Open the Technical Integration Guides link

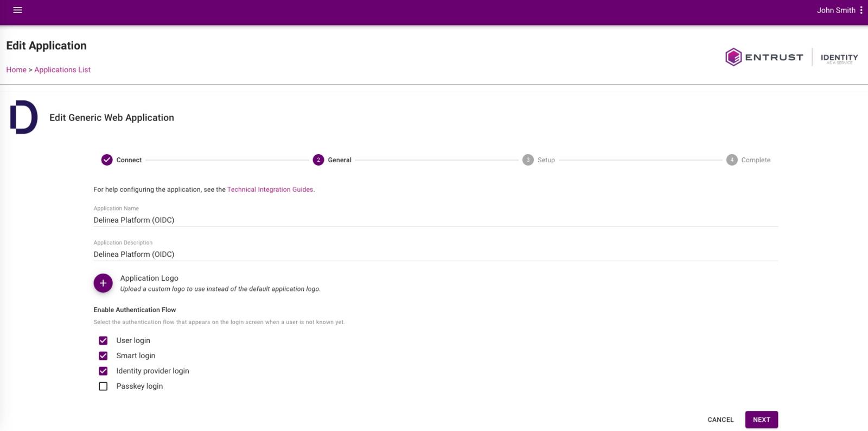pyautogui.click(x=270, y=189)
